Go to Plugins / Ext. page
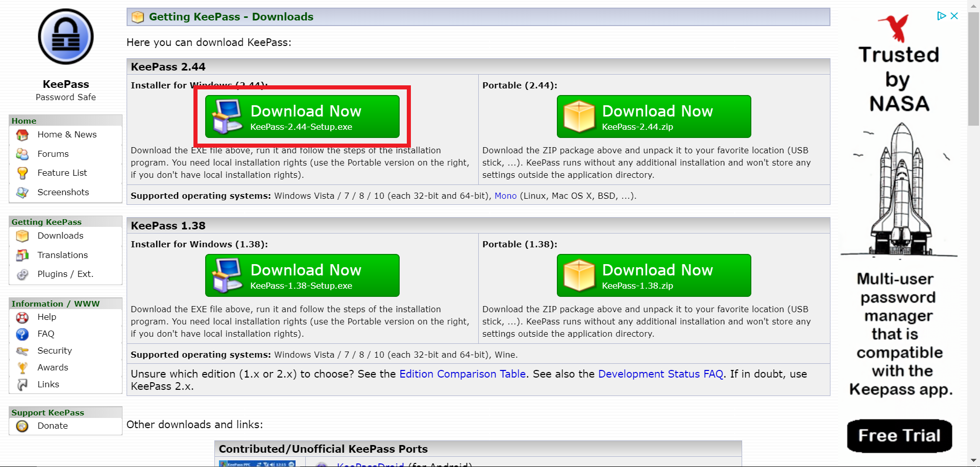 click(65, 274)
